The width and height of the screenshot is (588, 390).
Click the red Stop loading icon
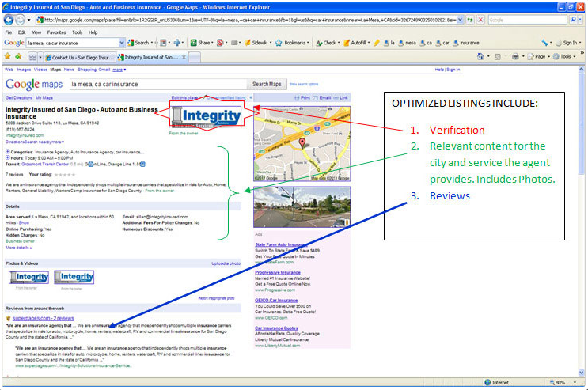click(x=480, y=20)
